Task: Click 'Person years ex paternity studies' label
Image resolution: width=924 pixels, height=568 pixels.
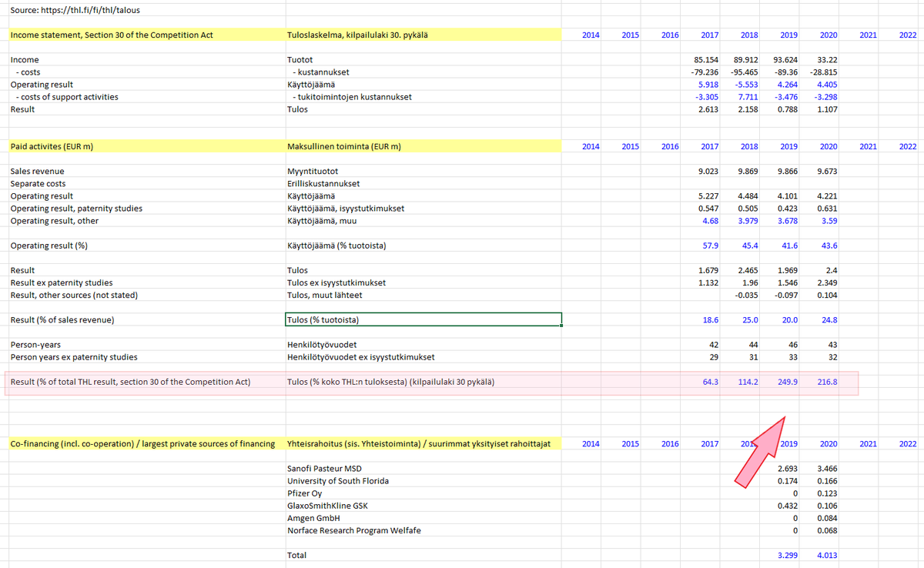Action: (x=74, y=357)
